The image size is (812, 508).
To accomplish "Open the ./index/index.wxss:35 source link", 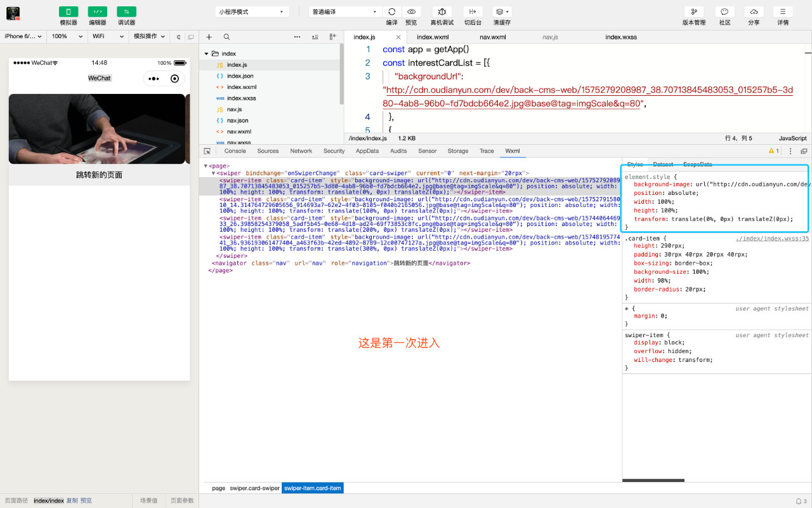I will pyautogui.click(x=772, y=239).
